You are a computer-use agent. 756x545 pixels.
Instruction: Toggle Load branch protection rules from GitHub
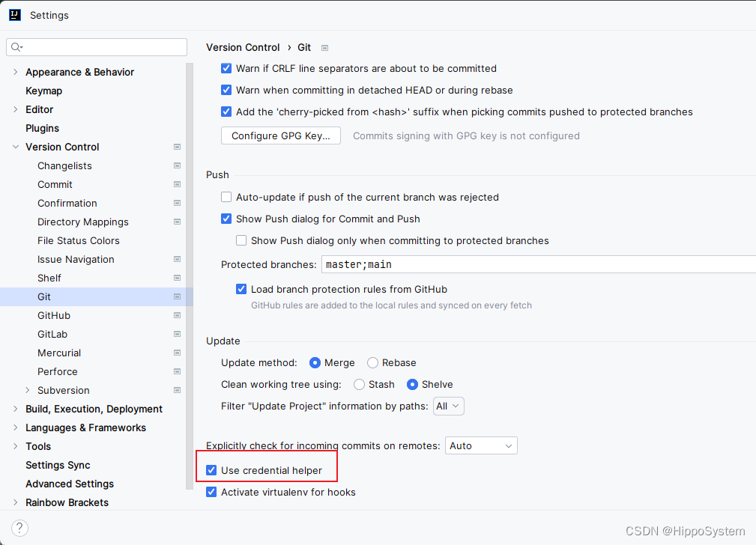click(241, 289)
